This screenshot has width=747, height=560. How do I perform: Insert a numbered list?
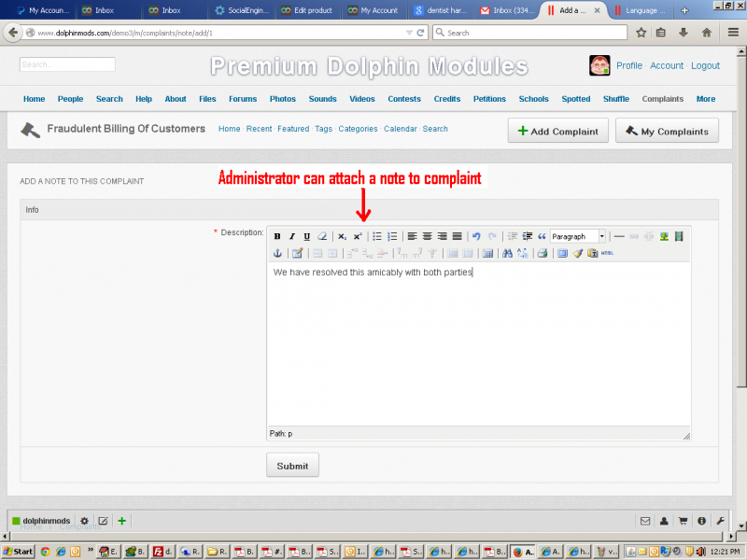[x=392, y=237]
